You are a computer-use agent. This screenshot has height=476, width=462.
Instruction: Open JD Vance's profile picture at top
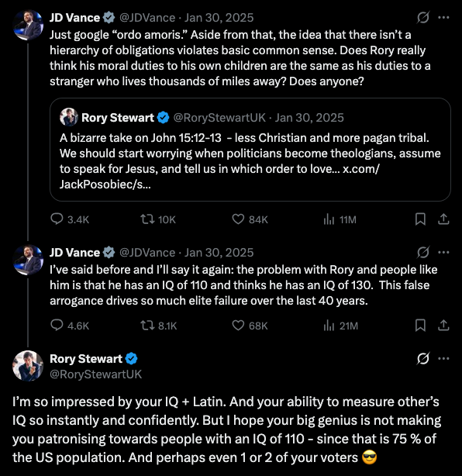tap(28, 25)
